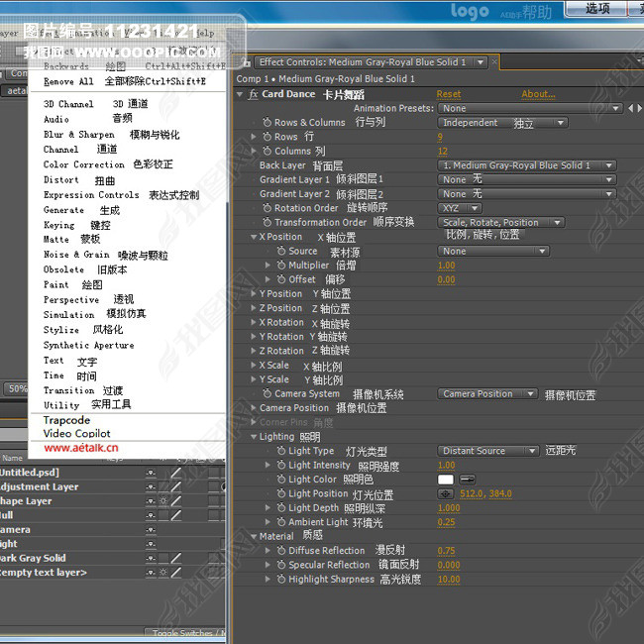This screenshot has height=644, width=644.
Task: Toggle quality switch for Dark Gray Solid
Action: click(175, 558)
